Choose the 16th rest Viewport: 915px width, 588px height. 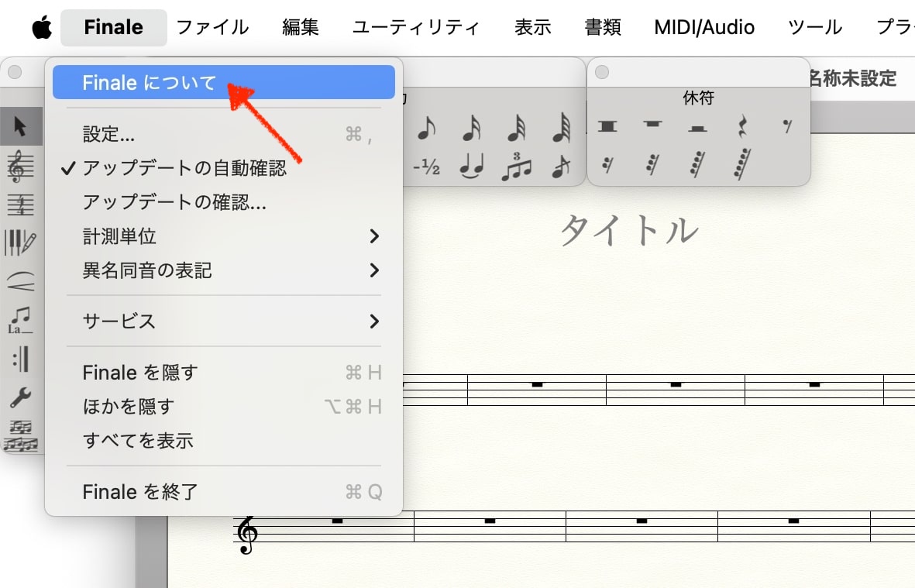pos(607,166)
